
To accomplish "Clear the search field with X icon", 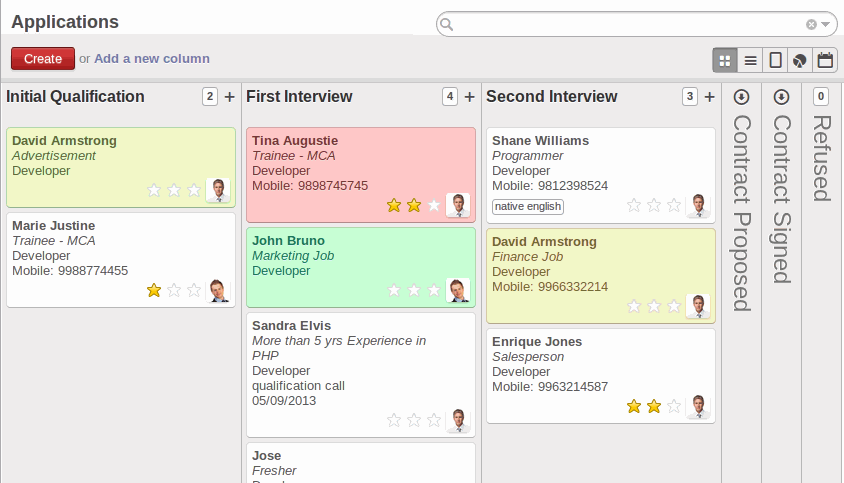I will [x=811, y=24].
